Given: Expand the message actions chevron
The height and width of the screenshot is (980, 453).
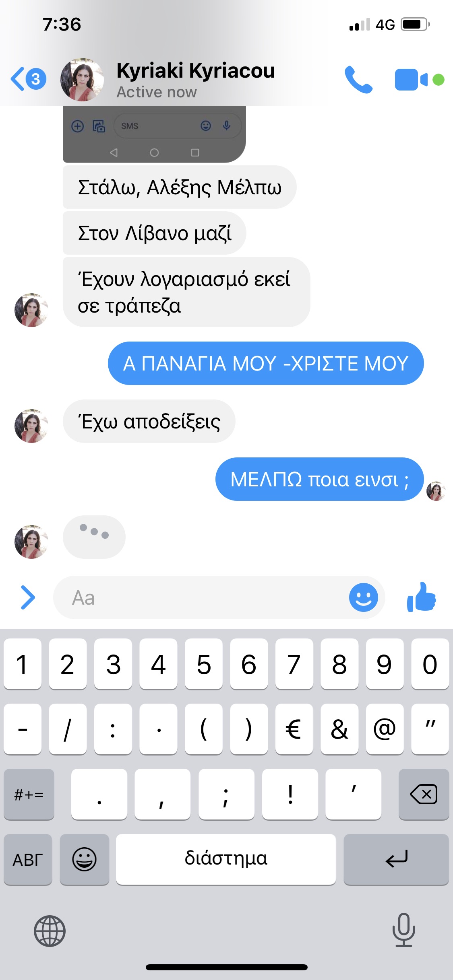Looking at the screenshot, I should point(28,597).
